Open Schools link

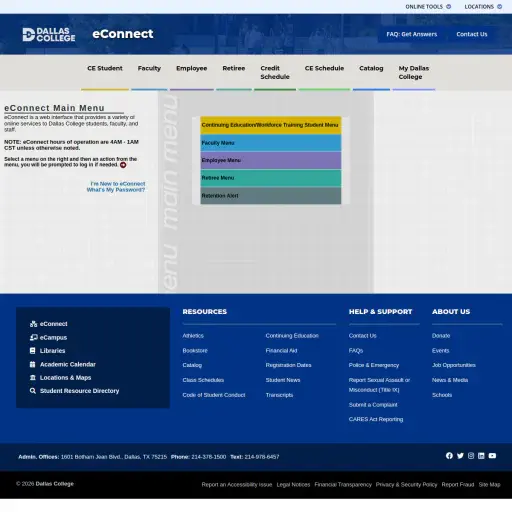(x=442, y=395)
